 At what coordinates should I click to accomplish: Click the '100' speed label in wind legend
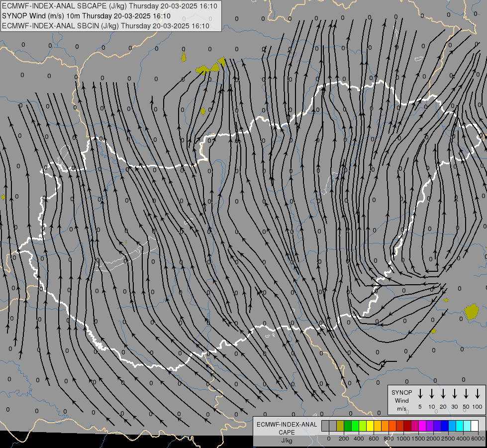coord(478,407)
